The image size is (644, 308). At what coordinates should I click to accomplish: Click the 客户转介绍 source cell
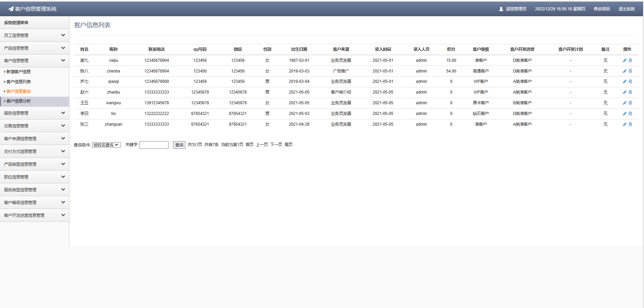(x=341, y=92)
